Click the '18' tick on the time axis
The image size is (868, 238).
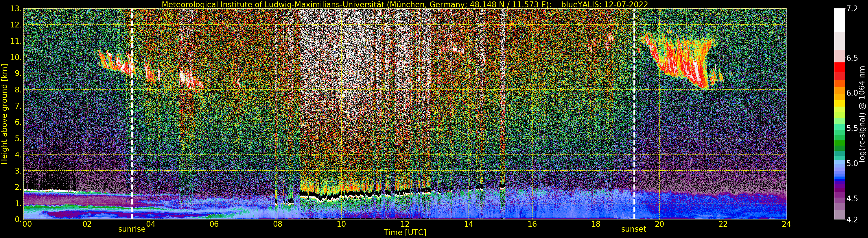(x=596, y=224)
